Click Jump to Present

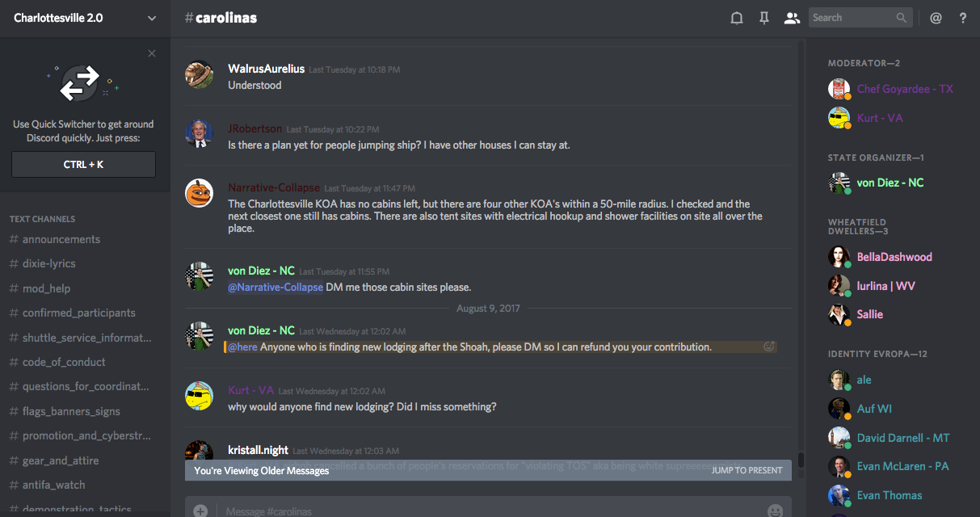point(747,470)
